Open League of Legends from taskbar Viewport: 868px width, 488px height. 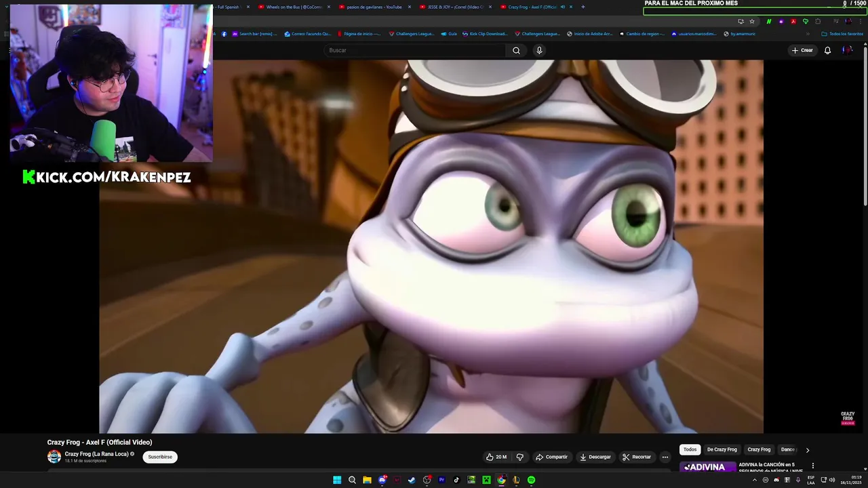(516, 480)
